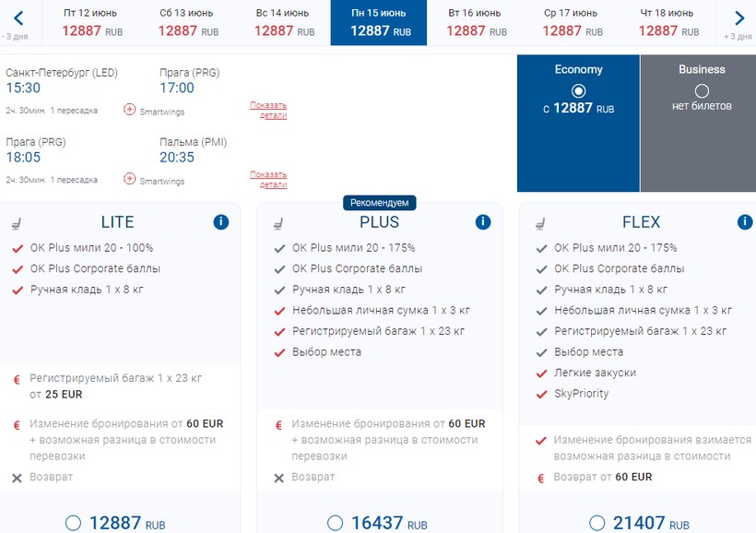This screenshot has height=533, width=756.
Task: Click the Smartwings icon for the Prague–Palma flight
Action: click(x=130, y=179)
